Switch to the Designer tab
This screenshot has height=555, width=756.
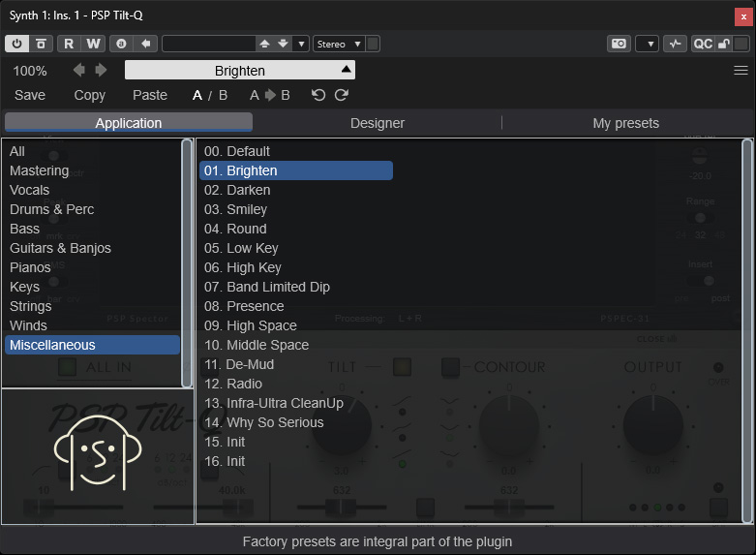point(378,123)
